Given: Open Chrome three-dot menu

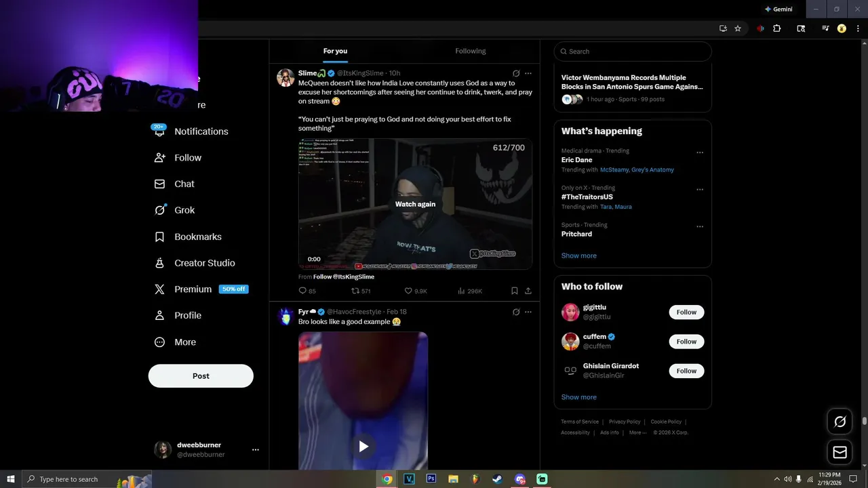Looking at the screenshot, I should click(x=858, y=28).
